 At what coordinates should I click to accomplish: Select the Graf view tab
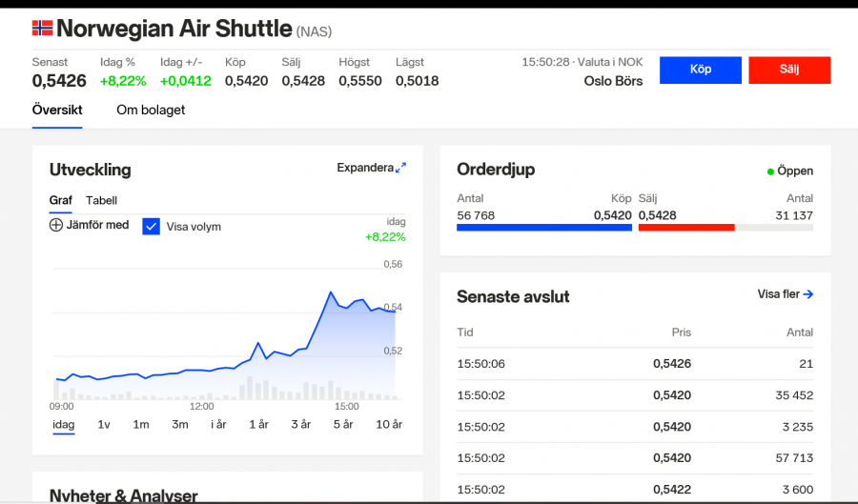[x=61, y=200]
